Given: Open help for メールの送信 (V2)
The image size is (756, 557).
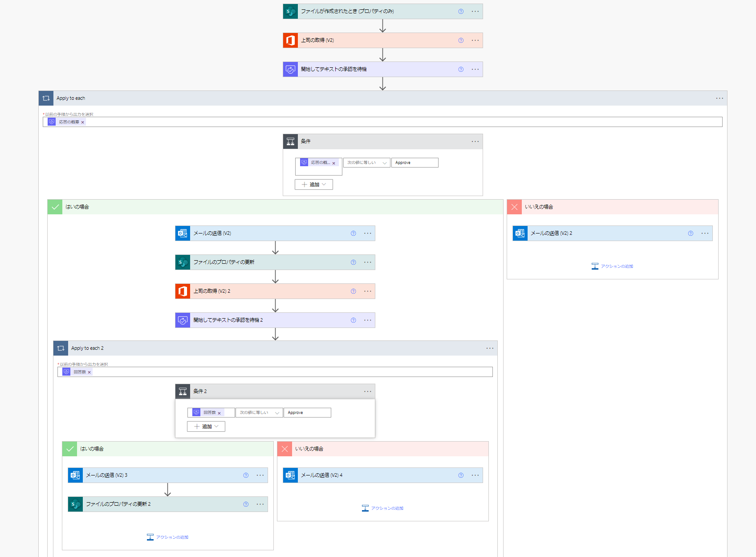Looking at the screenshot, I should pyautogui.click(x=353, y=233).
